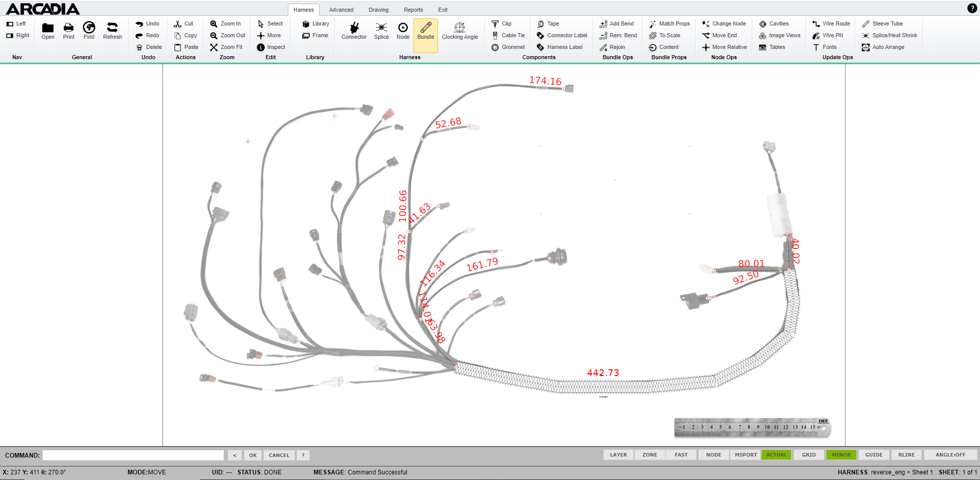980x480 pixels.
Task: Disable the ACTUAL status toggle
Action: tap(776, 455)
